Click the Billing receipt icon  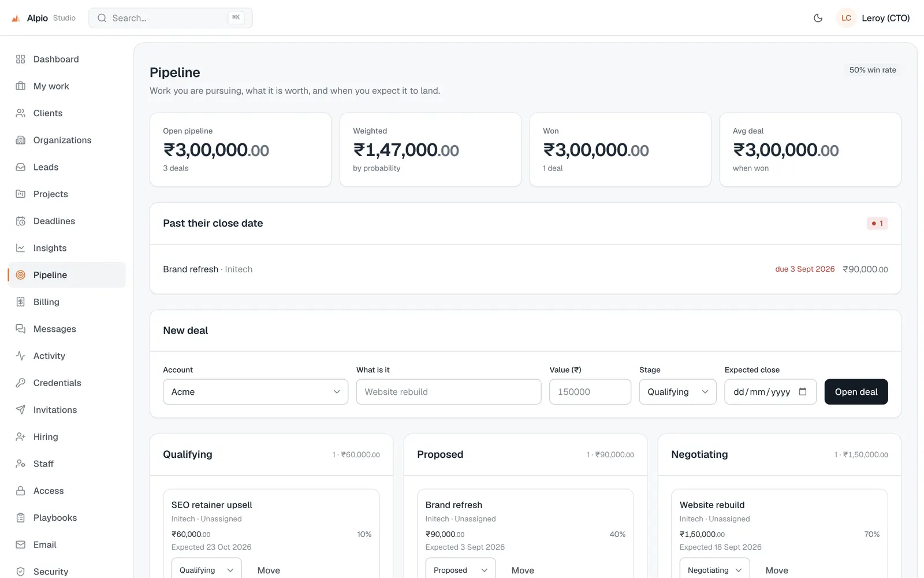[x=21, y=302]
